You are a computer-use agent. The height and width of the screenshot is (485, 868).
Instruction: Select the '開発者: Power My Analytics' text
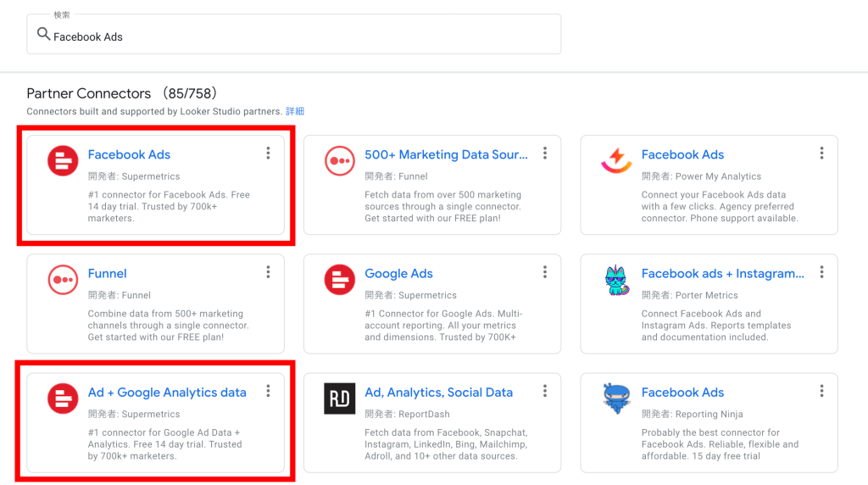pyautogui.click(x=701, y=176)
